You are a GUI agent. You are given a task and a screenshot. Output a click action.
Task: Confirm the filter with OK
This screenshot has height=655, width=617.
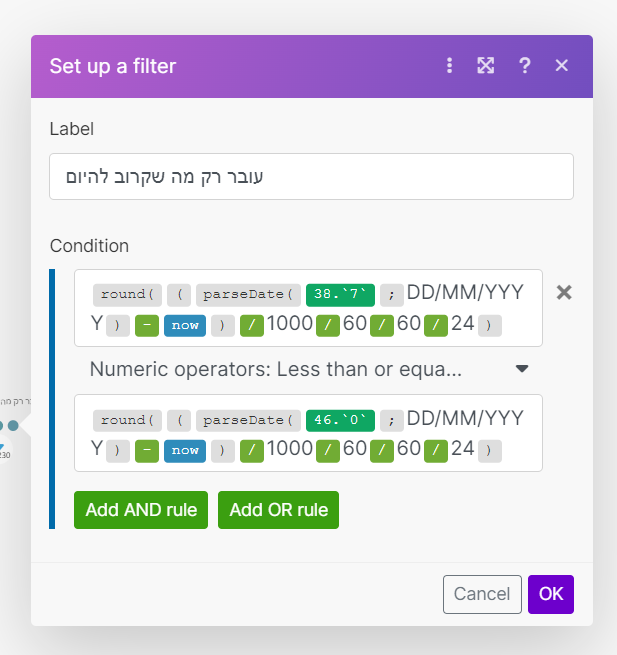(551, 594)
